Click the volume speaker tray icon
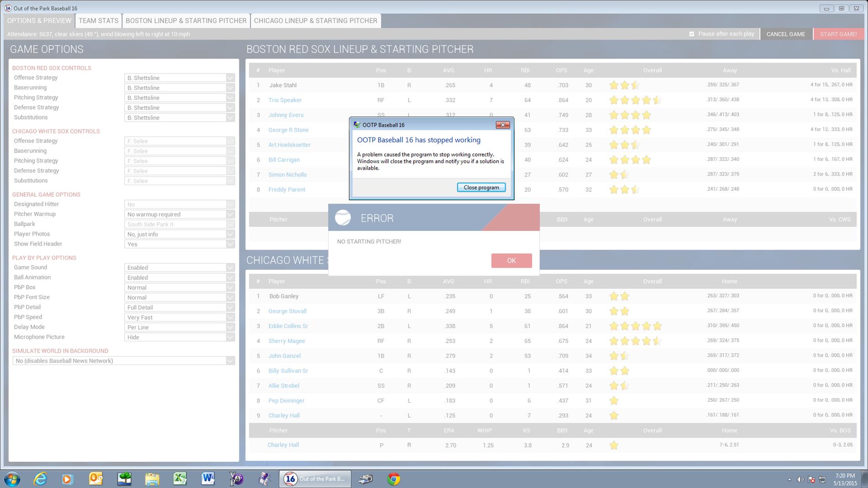This screenshot has width=868, height=488. point(800,479)
